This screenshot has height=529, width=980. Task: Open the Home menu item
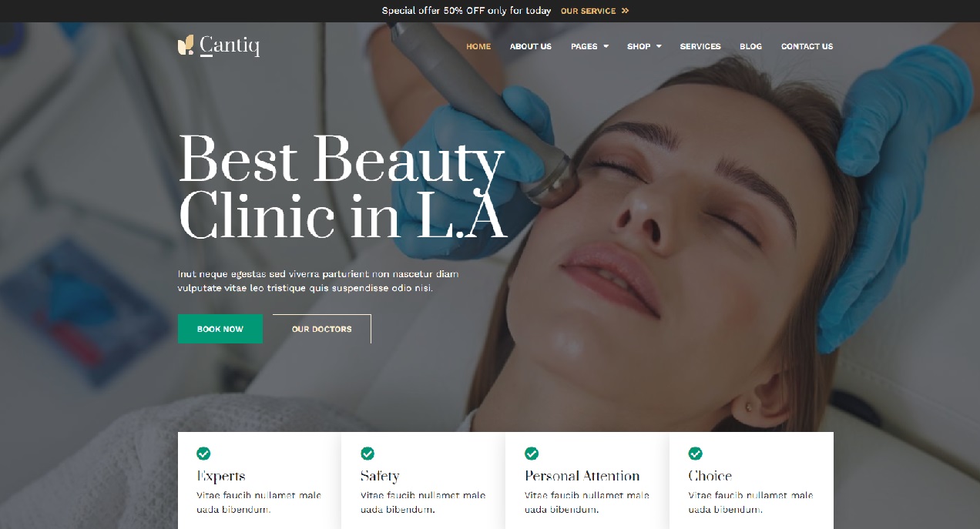click(478, 46)
